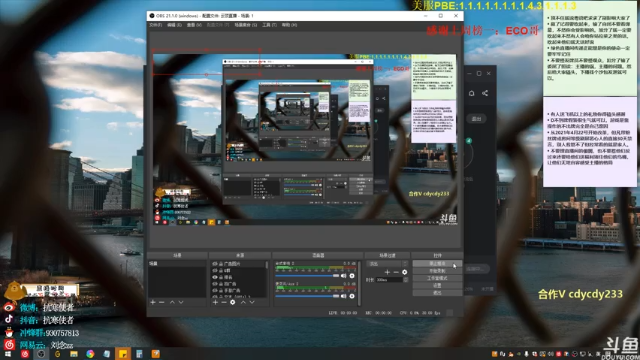The image size is (640, 360).
Task: Open the OBS Studio taskbar icon
Action: 41,354
